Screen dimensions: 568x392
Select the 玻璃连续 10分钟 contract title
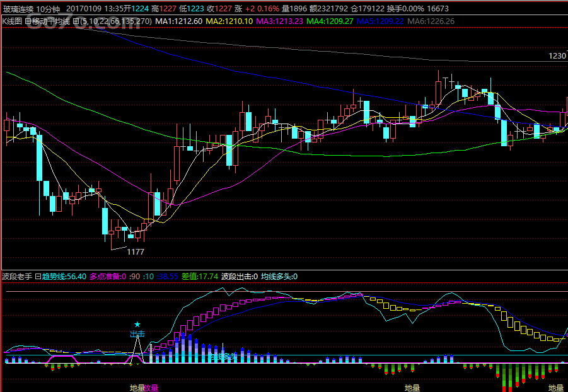coord(32,8)
